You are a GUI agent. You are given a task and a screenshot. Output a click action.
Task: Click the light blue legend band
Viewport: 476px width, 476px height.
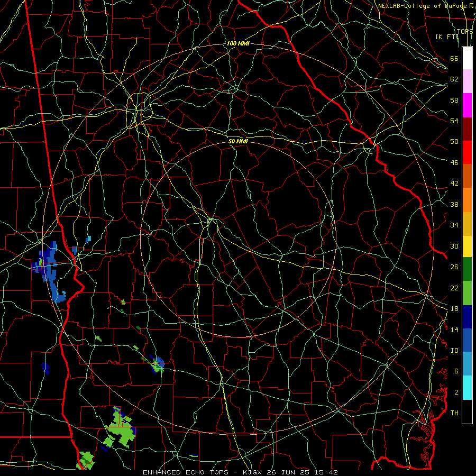point(467,364)
